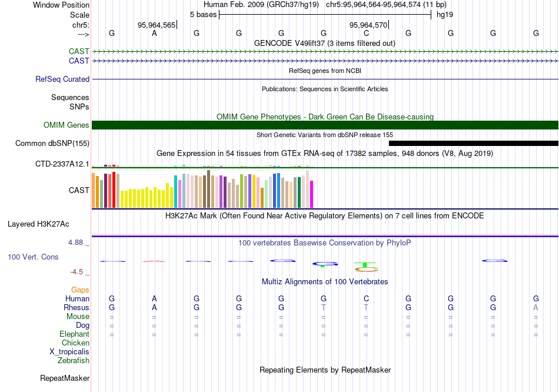The image size is (559, 392).
Task: Click the cyan bar in GTEx chart
Action: tap(176, 191)
